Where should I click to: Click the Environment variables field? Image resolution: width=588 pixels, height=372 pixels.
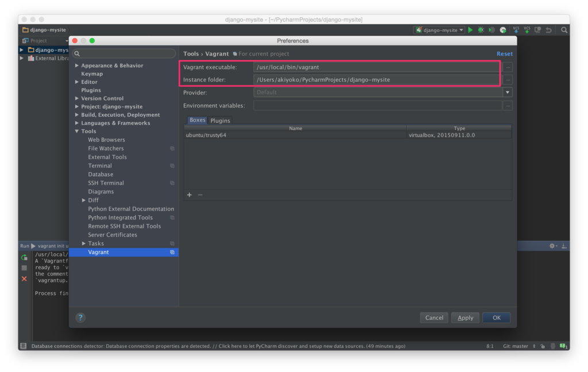pos(378,106)
